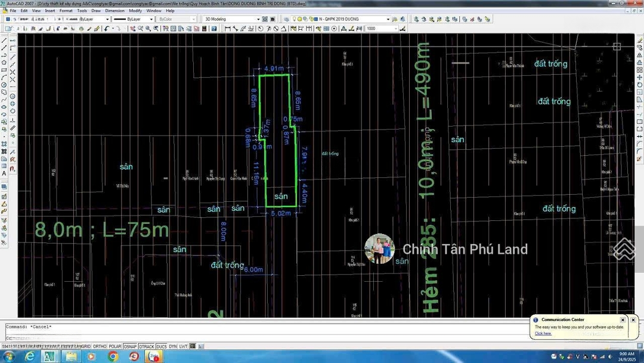Click the Zoom Realtime magnifier icon
The image size is (644, 363).
point(140,29)
